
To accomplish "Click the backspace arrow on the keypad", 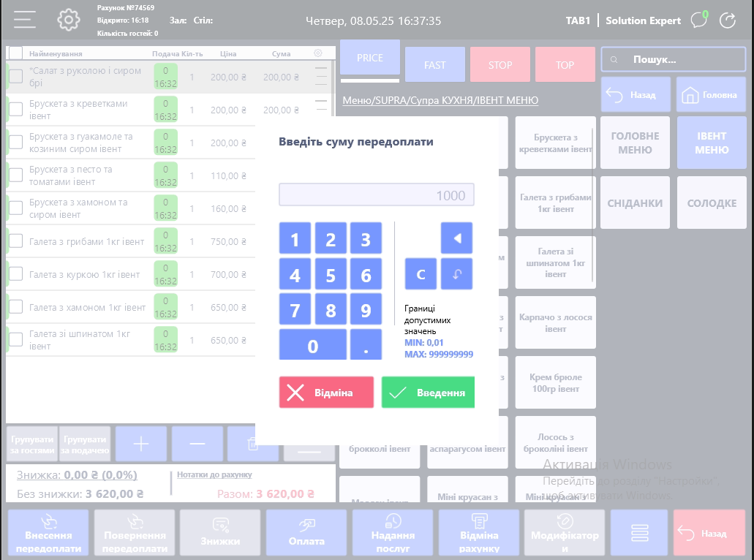I will click(x=456, y=238).
